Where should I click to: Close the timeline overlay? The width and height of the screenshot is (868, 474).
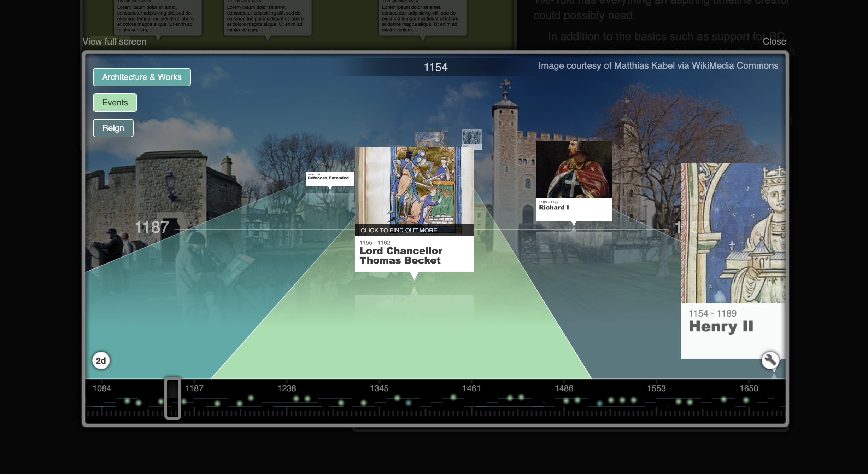pyautogui.click(x=774, y=41)
